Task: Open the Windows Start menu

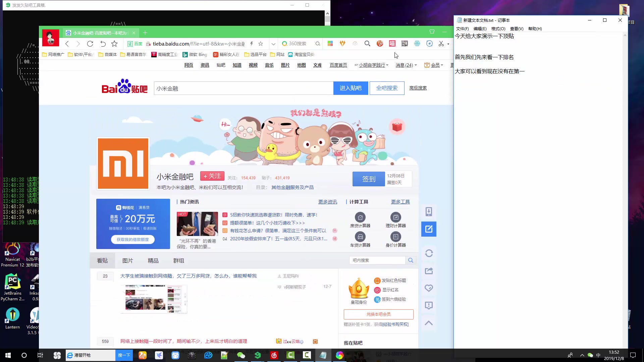Action: 8,355
